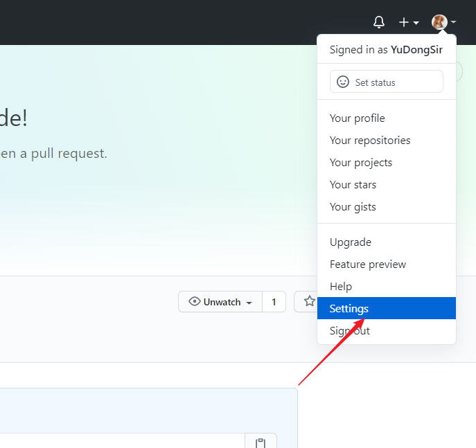Collapse the avatar menu caret
This screenshot has width=476, height=448.
[453, 22]
